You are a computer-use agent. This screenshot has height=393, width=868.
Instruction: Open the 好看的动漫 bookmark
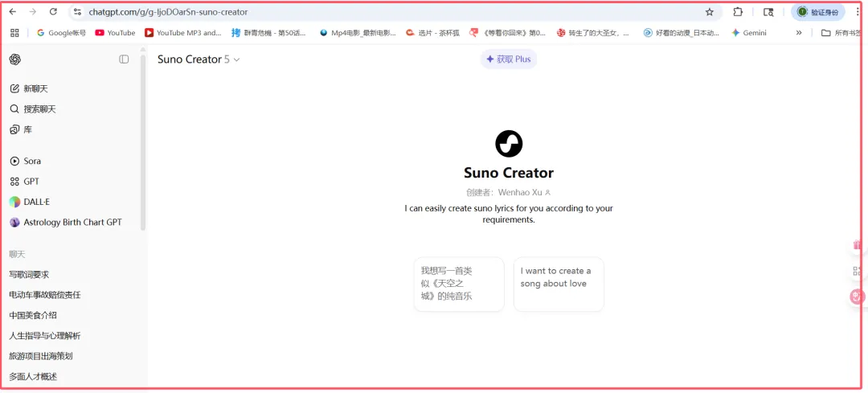point(682,33)
